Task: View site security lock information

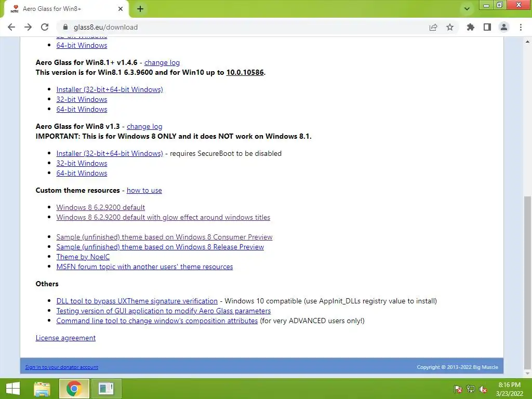Action: click(65, 27)
